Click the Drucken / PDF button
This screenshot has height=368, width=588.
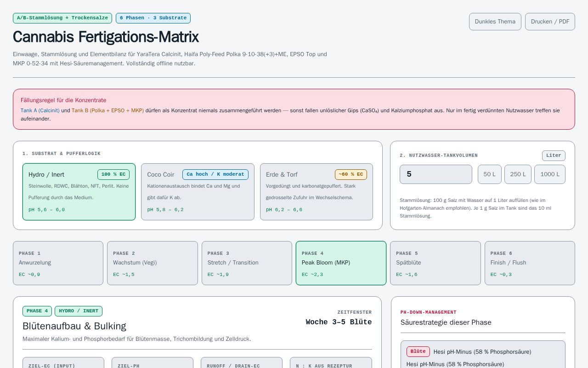tap(550, 22)
